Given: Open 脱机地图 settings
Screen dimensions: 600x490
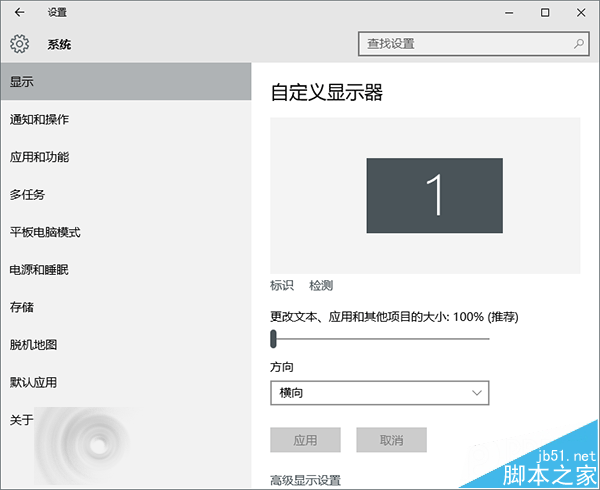Looking at the screenshot, I should [x=126, y=344].
